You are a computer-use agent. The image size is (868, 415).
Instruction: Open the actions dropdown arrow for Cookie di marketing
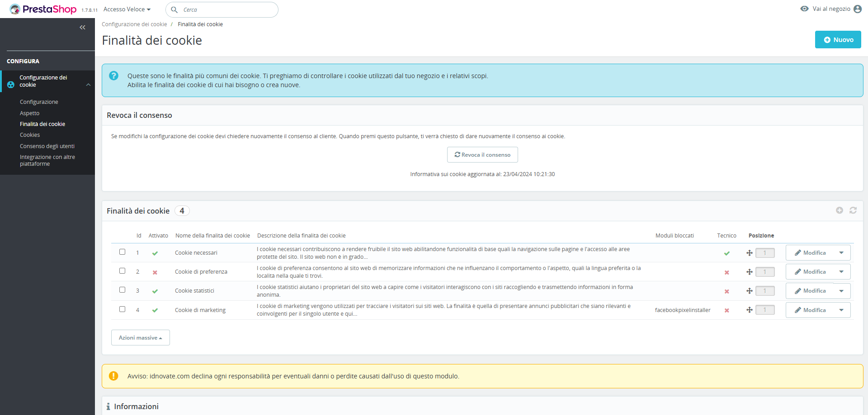[x=841, y=310]
